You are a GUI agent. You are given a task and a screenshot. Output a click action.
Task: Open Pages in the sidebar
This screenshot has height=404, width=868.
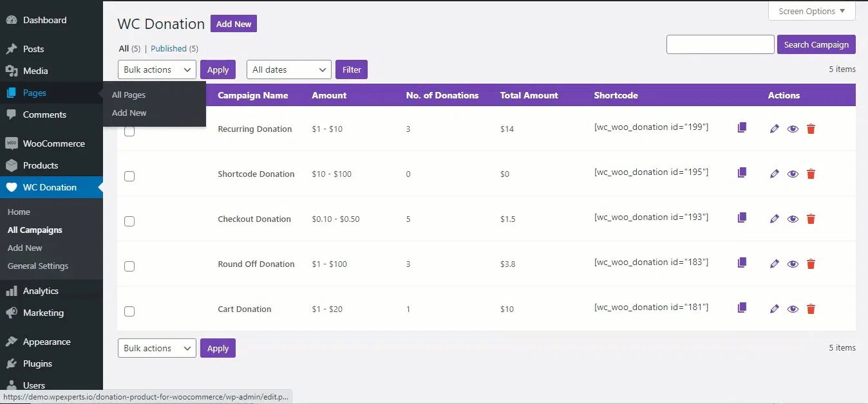pos(52,93)
